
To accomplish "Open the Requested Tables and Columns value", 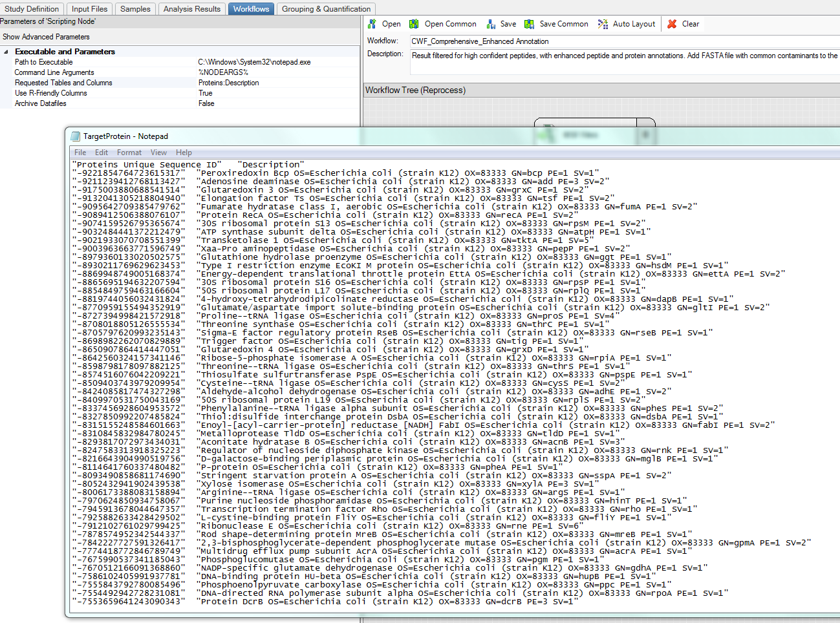I will pyautogui.click(x=228, y=83).
